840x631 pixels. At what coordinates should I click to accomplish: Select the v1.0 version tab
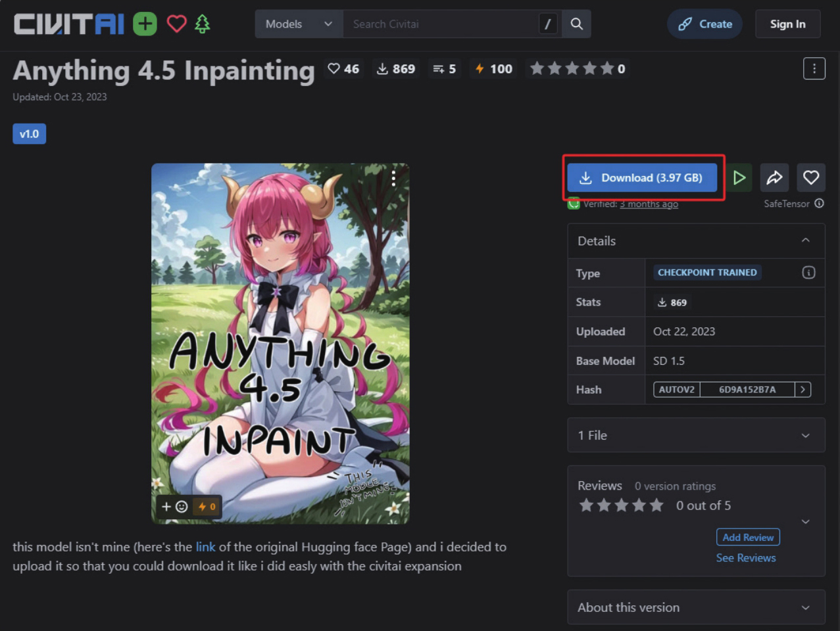coord(30,134)
